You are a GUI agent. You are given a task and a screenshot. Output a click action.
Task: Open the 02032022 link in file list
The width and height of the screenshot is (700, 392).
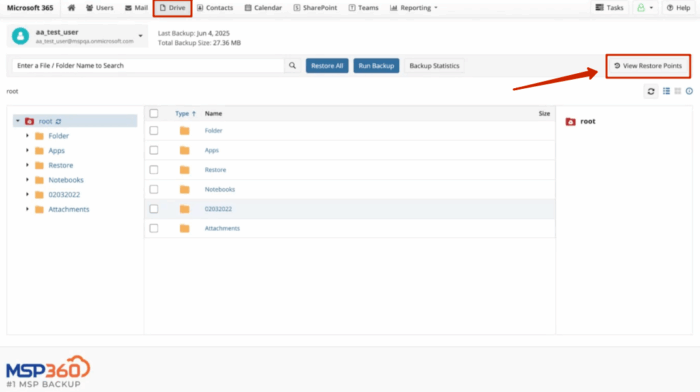pos(218,209)
